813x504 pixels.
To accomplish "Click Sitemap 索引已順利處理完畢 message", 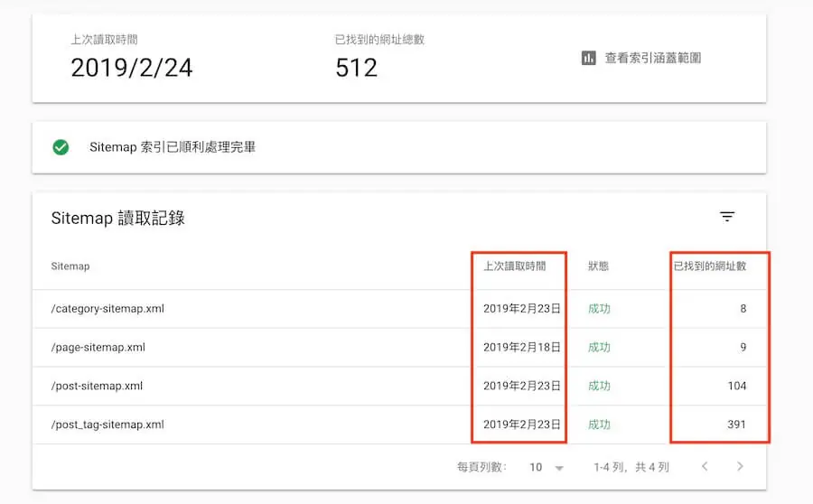I will click(173, 147).
